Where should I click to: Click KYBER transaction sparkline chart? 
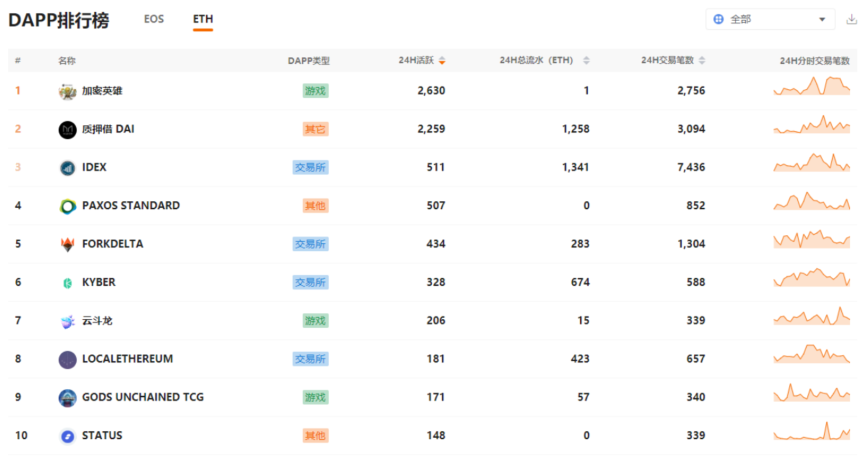click(812, 277)
